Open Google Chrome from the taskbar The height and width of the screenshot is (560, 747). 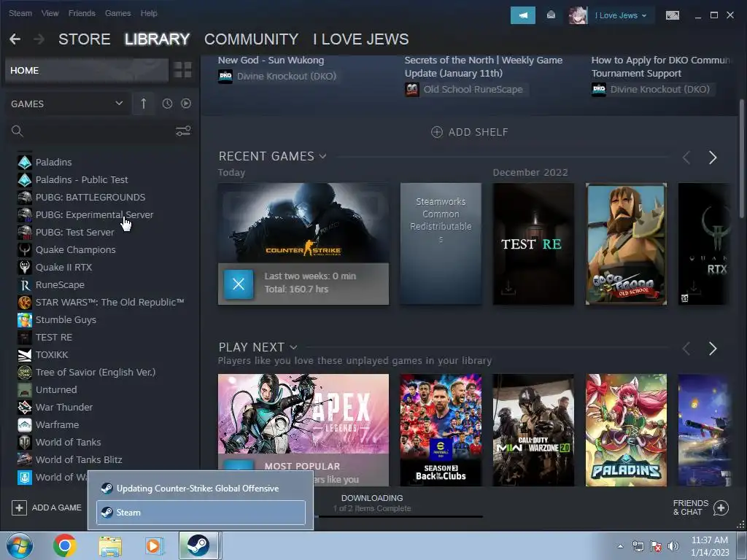click(x=65, y=545)
